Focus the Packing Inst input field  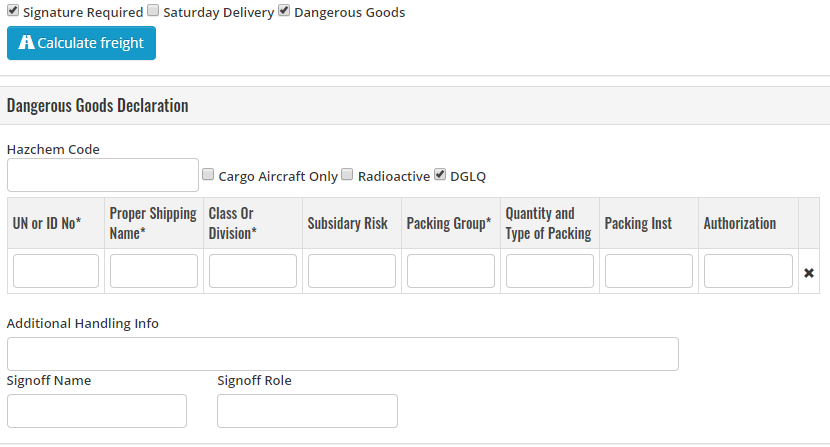[649, 271]
